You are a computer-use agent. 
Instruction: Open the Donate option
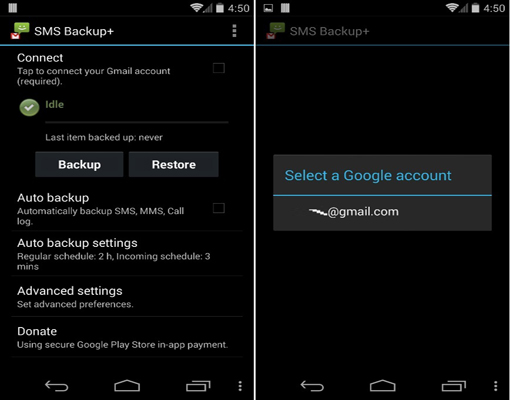point(127,337)
